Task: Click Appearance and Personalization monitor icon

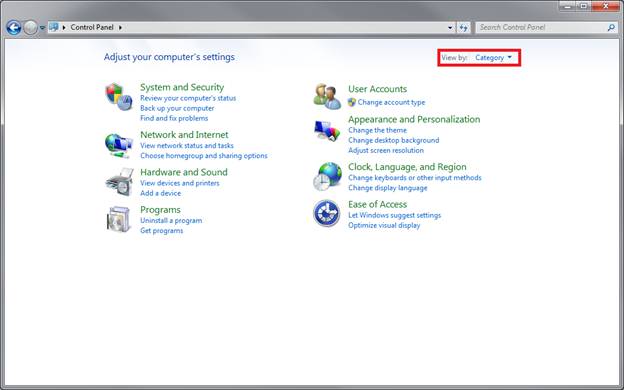Action: tap(327, 131)
